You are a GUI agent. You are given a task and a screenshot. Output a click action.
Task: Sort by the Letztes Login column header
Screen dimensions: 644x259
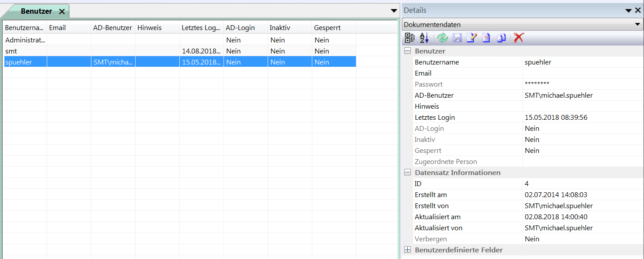coord(201,28)
